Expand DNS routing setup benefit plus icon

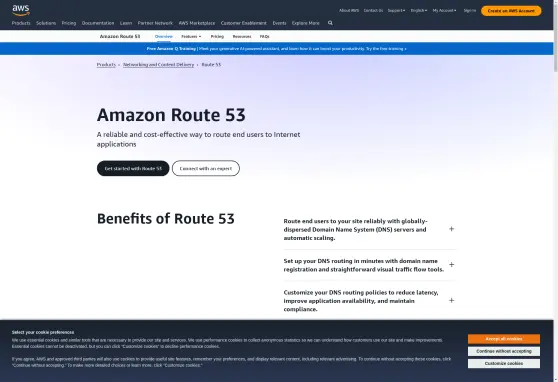coord(452,265)
